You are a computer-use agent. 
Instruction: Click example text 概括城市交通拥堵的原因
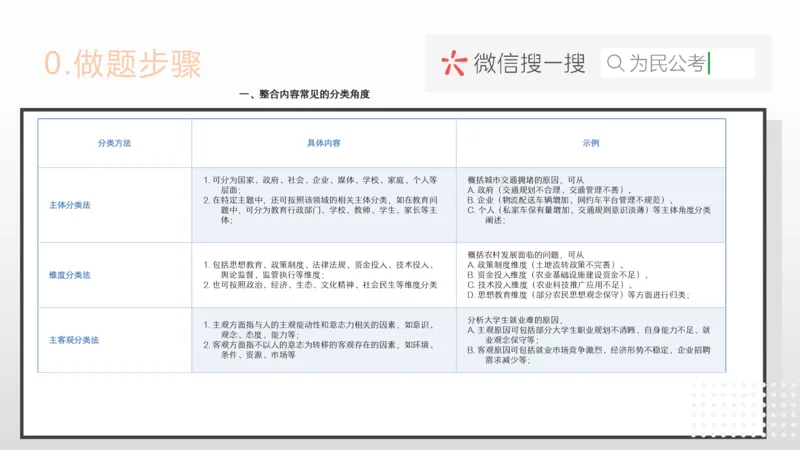click(x=526, y=180)
